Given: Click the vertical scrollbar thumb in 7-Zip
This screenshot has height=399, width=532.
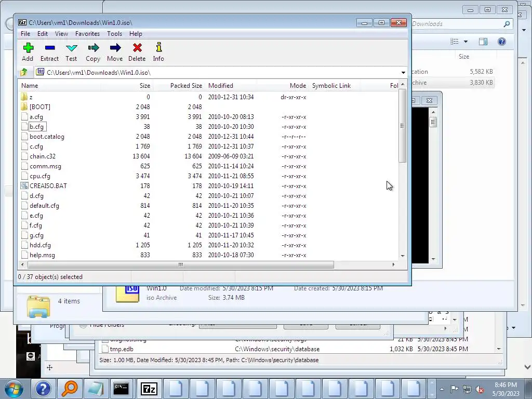Looking at the screenshot, I should [403, 126].
